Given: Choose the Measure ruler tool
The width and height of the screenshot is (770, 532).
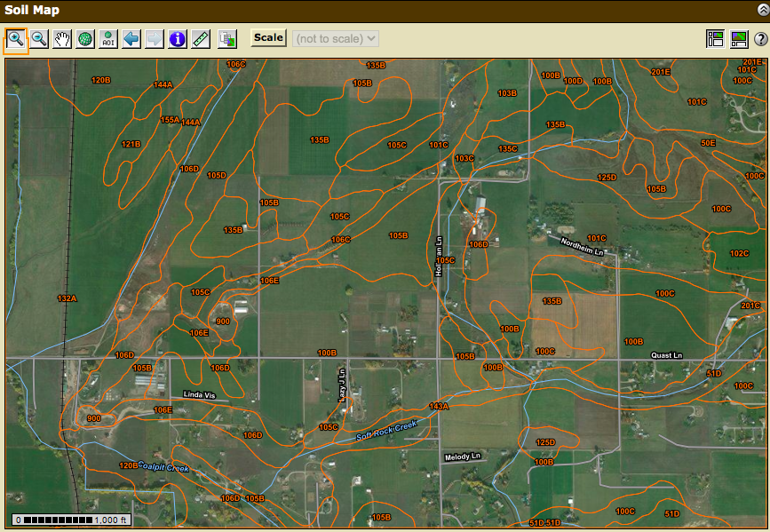Looking at the screenshot, I should [201, 39].
